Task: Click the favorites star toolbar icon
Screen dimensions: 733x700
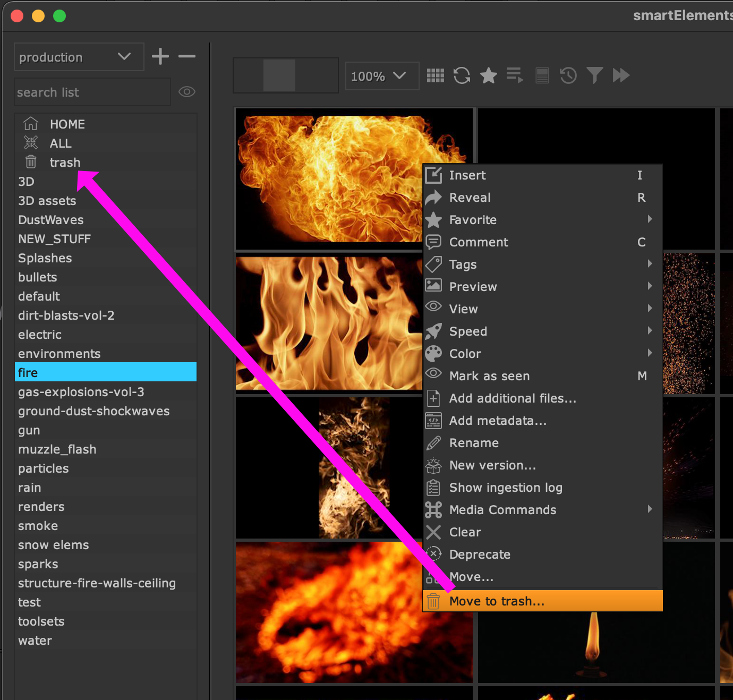Action: click(488, 76)
